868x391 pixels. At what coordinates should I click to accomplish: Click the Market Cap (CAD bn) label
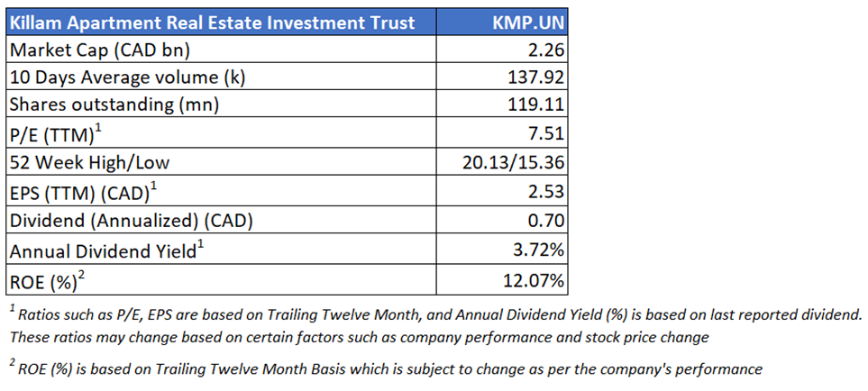pyautogui.click(x=99, y=49)
